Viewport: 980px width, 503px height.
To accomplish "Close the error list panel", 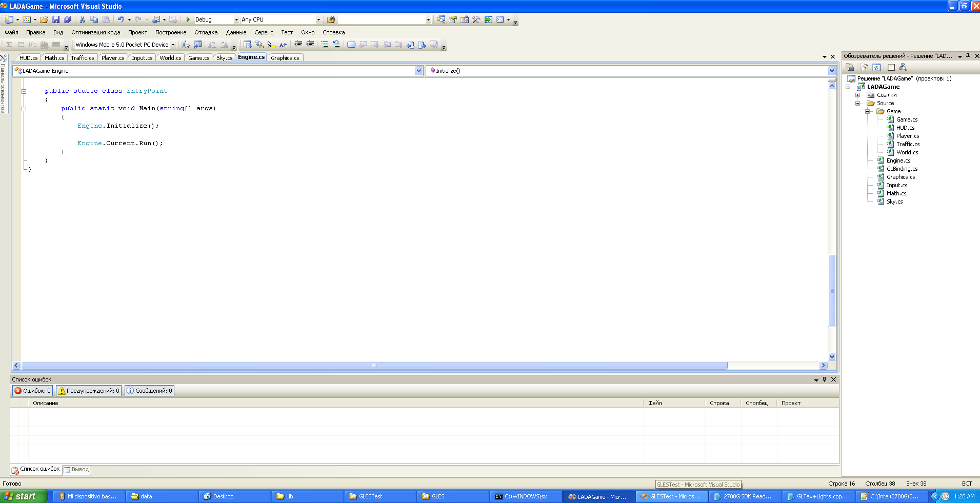I will pyautogui.click(x=834, y=379).
